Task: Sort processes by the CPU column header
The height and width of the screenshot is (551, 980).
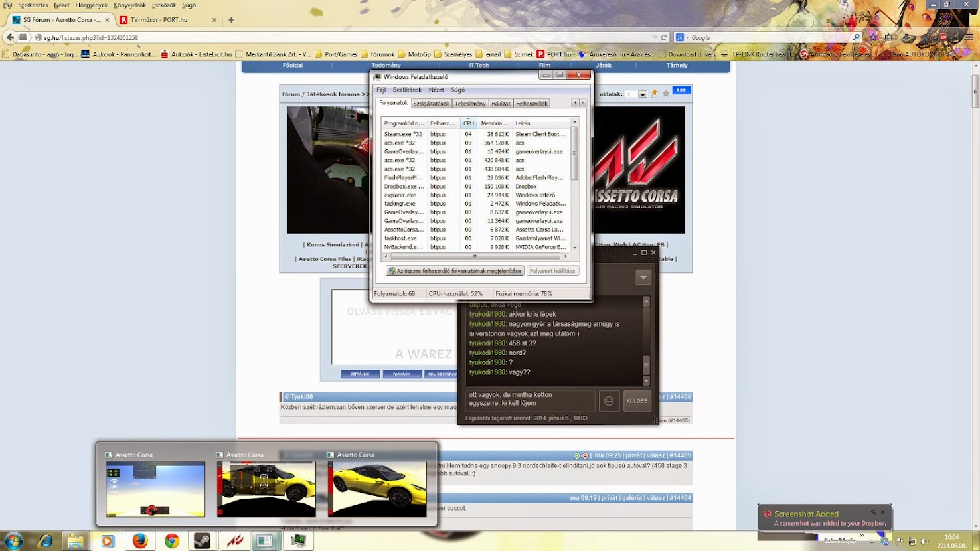Action: pos(469,123)
